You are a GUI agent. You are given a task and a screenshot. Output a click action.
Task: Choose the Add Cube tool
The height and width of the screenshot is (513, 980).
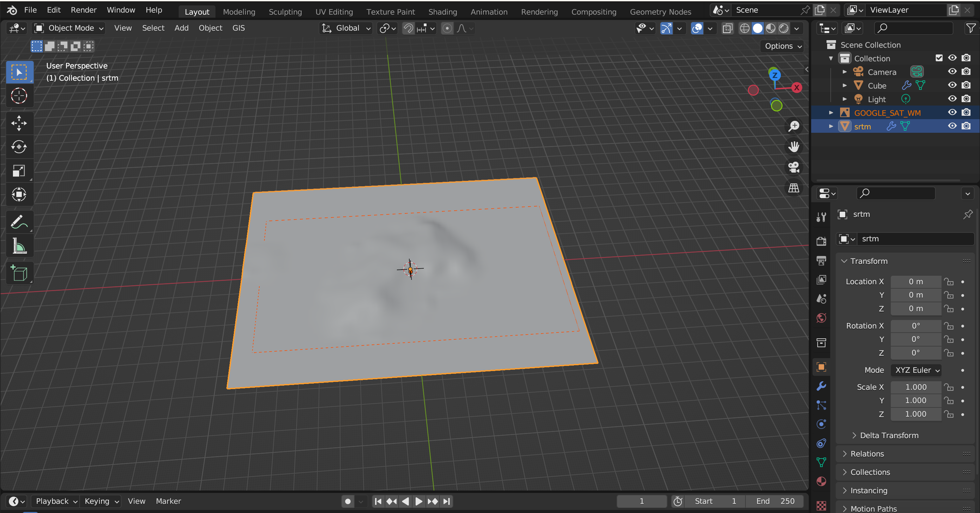click(19, 273)
